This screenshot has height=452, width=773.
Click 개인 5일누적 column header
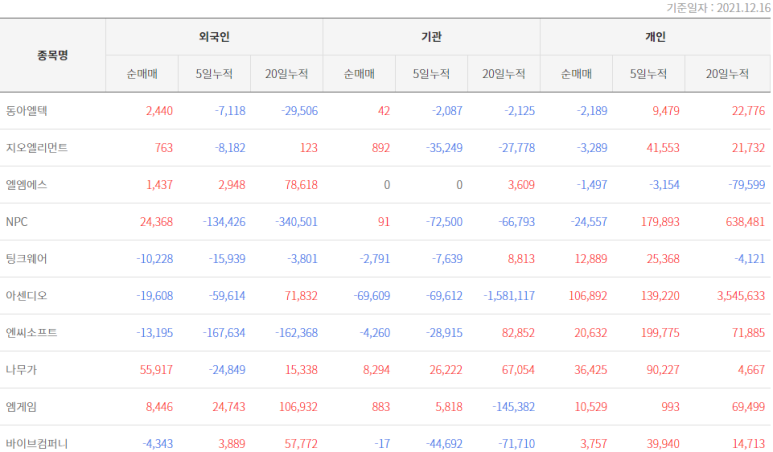click(648, 74)
